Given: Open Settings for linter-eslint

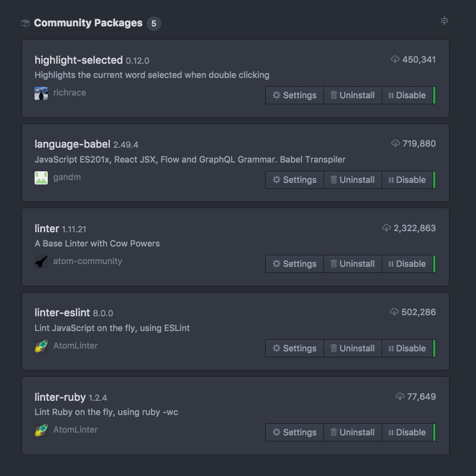Looking at the screenshot, I should pyautogui.click(x=294, y=348).
